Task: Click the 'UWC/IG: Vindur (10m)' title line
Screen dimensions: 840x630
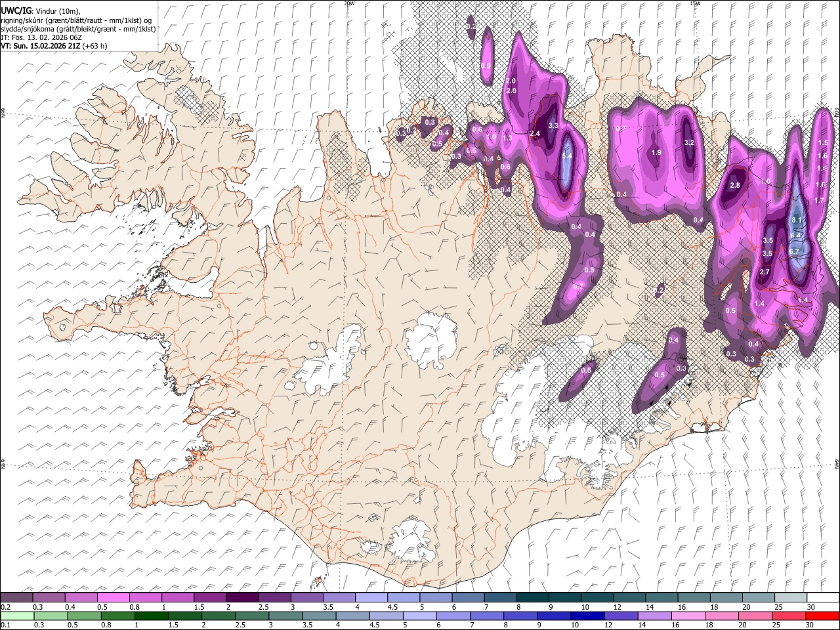Action: pos(41,10)
